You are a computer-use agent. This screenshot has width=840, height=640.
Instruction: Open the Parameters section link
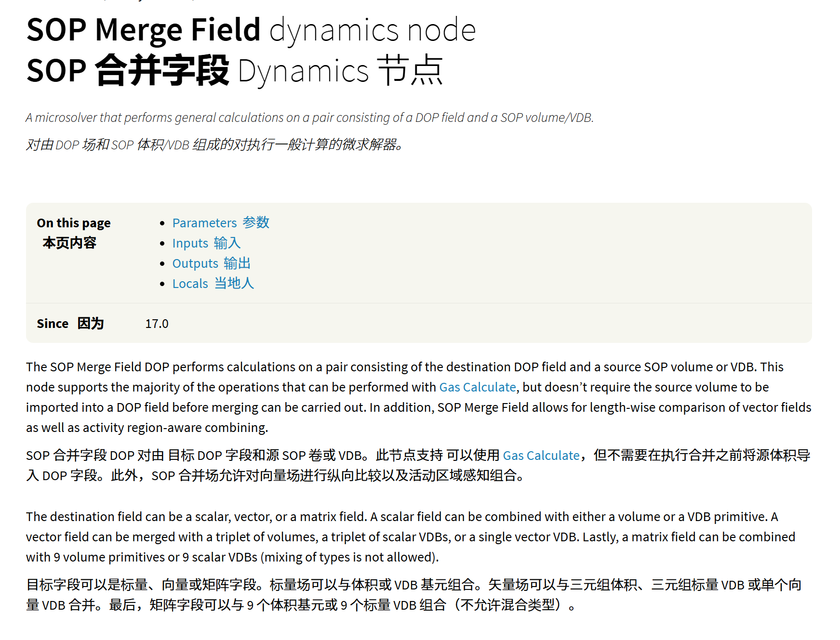tap(221, 223)
